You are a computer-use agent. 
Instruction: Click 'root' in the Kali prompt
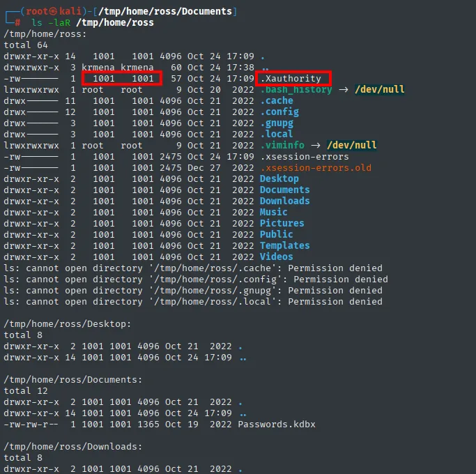tap(37, 12)
